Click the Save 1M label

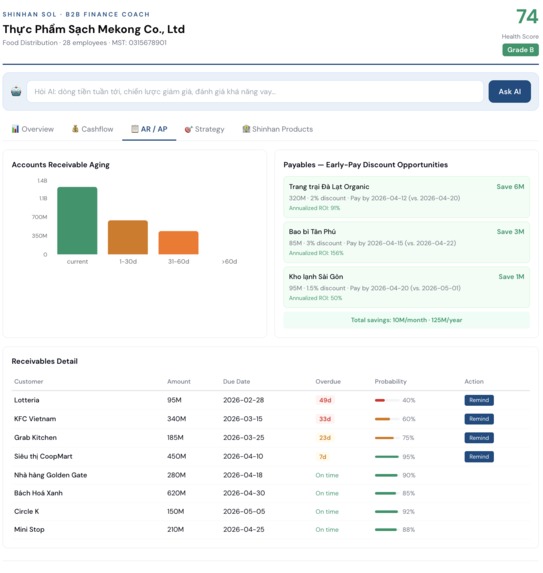[x=511, y=277]
